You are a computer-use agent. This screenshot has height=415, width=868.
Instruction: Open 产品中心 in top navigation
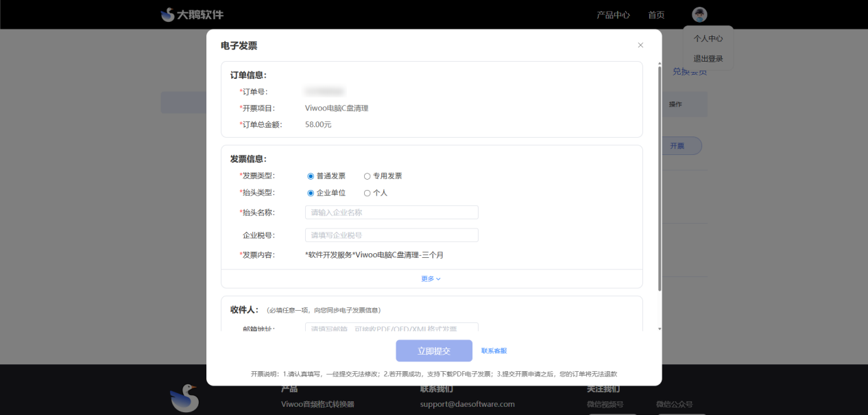(613, 15)
